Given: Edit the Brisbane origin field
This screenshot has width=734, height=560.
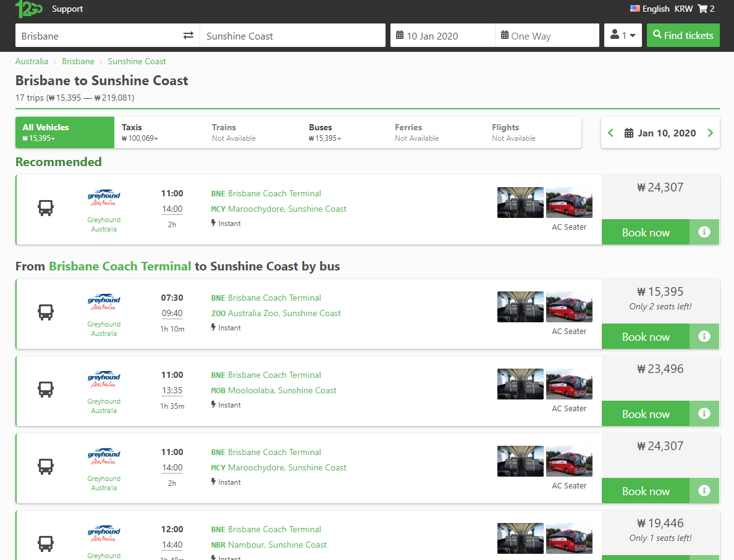Looking at the screenshot, I should point(98,36).
